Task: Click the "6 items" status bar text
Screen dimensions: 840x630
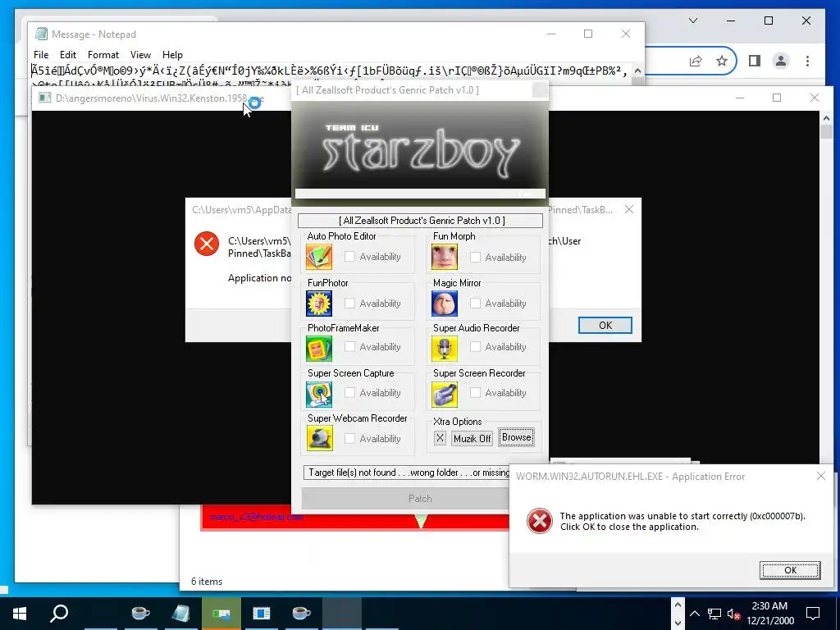Action: [207, 582]
